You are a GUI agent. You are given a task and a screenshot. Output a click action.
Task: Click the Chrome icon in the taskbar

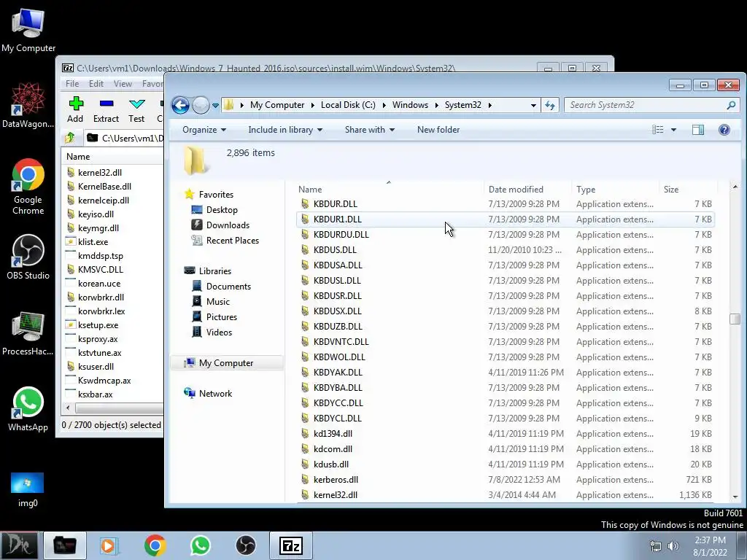pos(155,545)
